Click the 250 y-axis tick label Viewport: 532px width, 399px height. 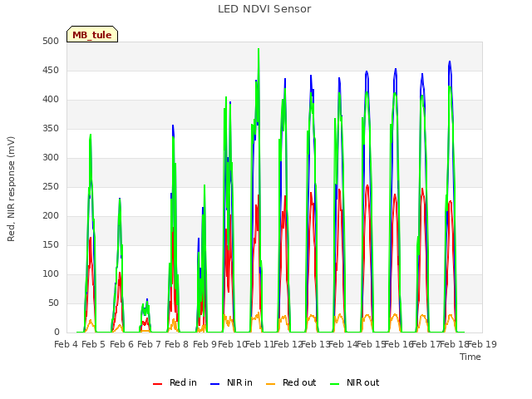51,186
